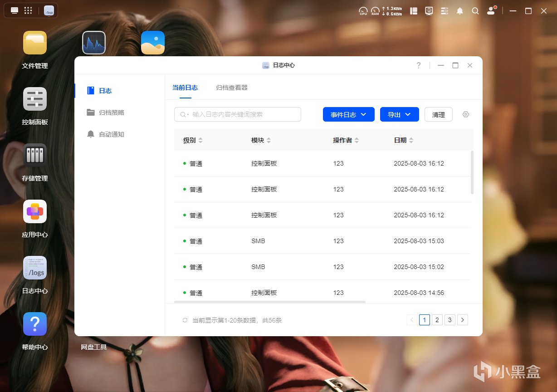The height and width of the screenshot is (392, 557).
Task: Open the resource monitor desktop icon
Action: point(94,43)
